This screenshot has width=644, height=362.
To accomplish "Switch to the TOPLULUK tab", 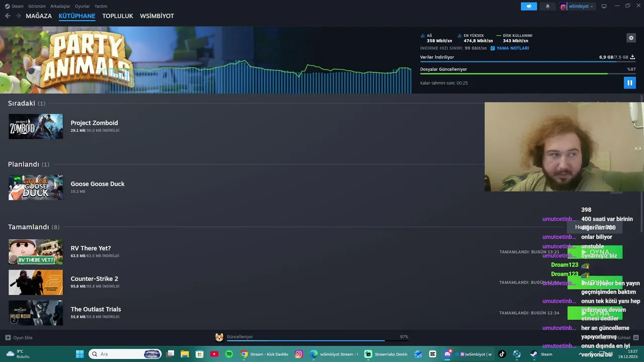I will coord(118,16).
